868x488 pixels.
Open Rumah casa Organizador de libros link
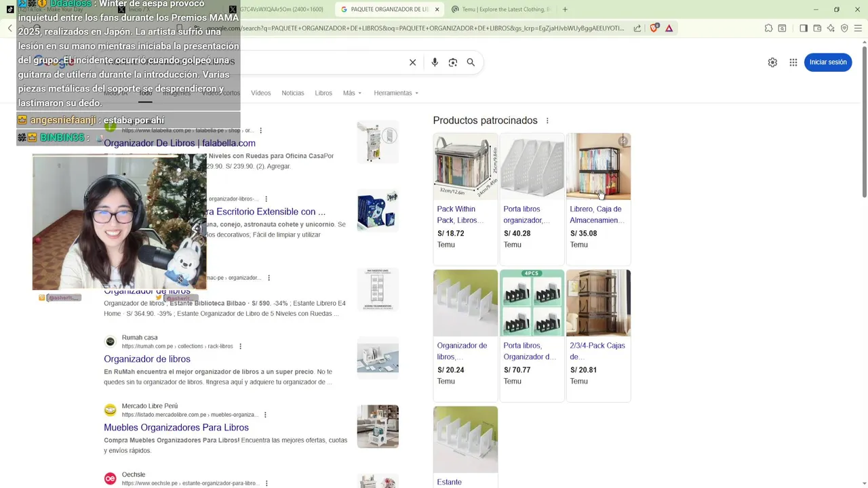(147, 359)
